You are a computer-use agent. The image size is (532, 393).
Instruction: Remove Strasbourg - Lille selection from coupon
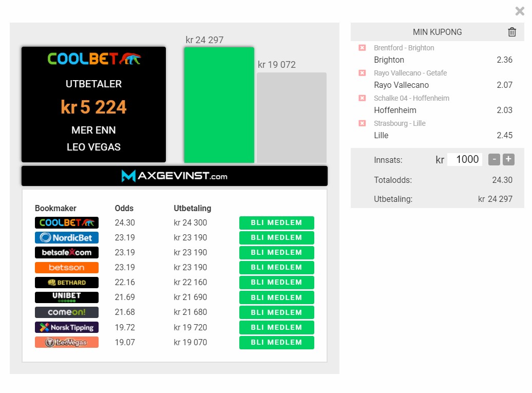(x=362, y=123)
